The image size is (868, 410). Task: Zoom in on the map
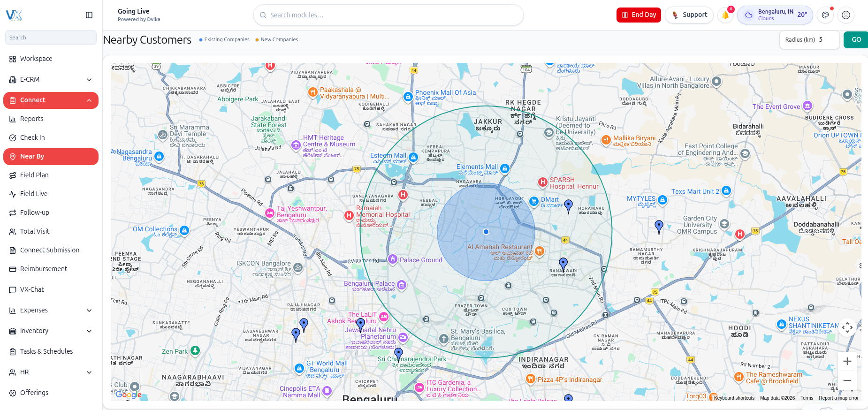point(847,361)
